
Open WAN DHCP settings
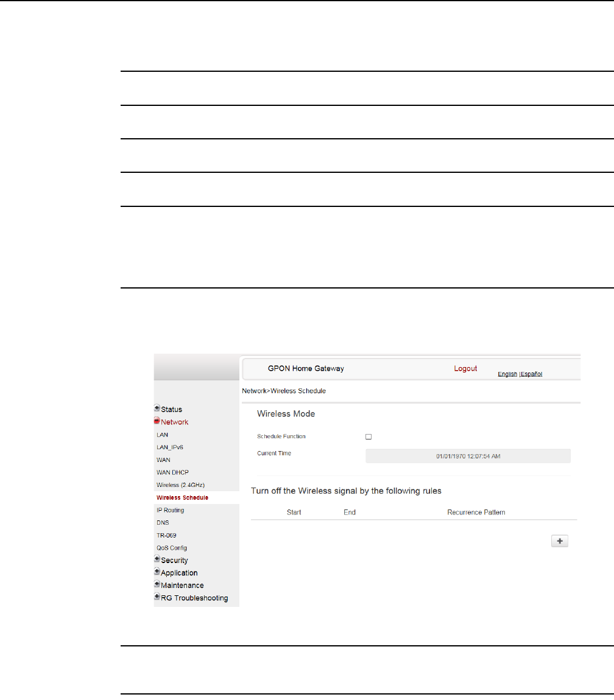172,472
